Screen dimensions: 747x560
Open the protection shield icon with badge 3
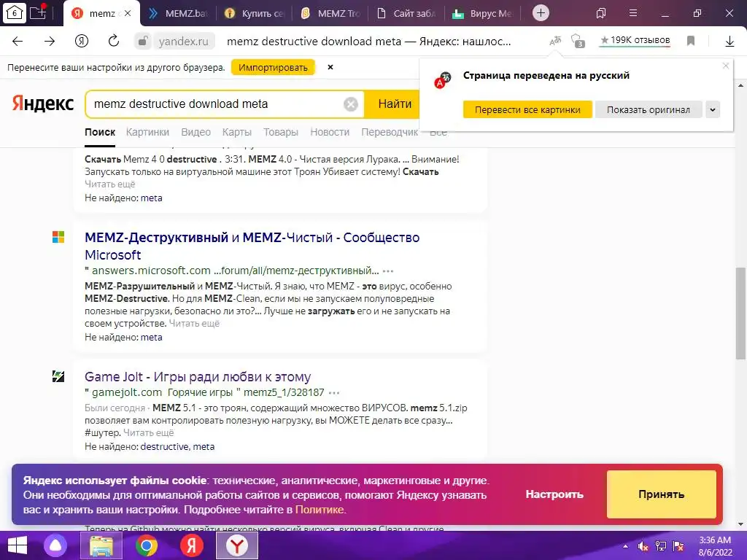pyautogui.click(x=578, y=42)
